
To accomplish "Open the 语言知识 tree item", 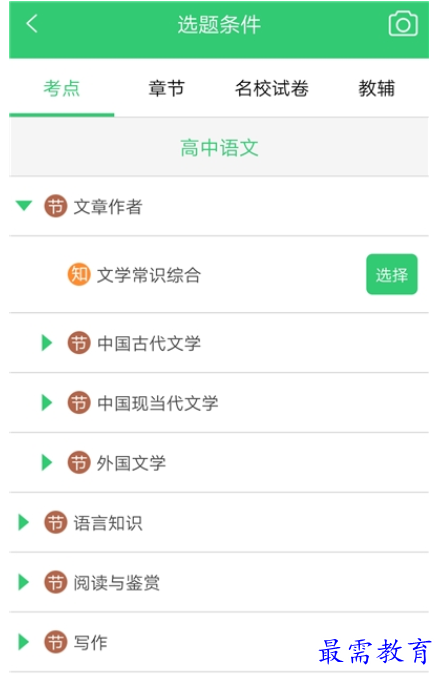I will click(219, 522).
